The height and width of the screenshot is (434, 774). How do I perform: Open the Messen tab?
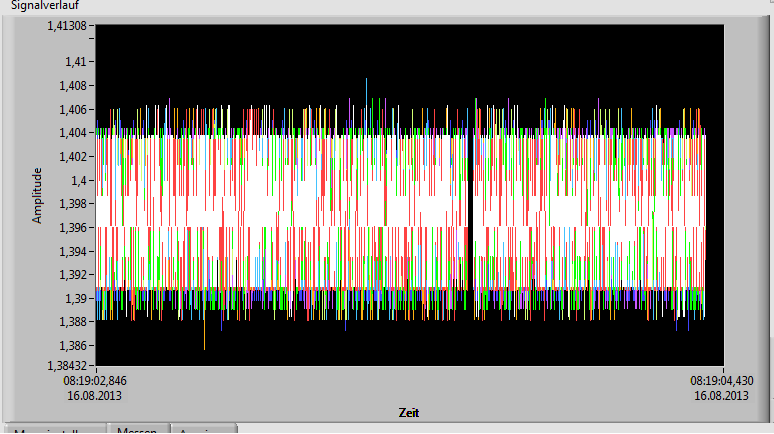click(x=138, y=429)
